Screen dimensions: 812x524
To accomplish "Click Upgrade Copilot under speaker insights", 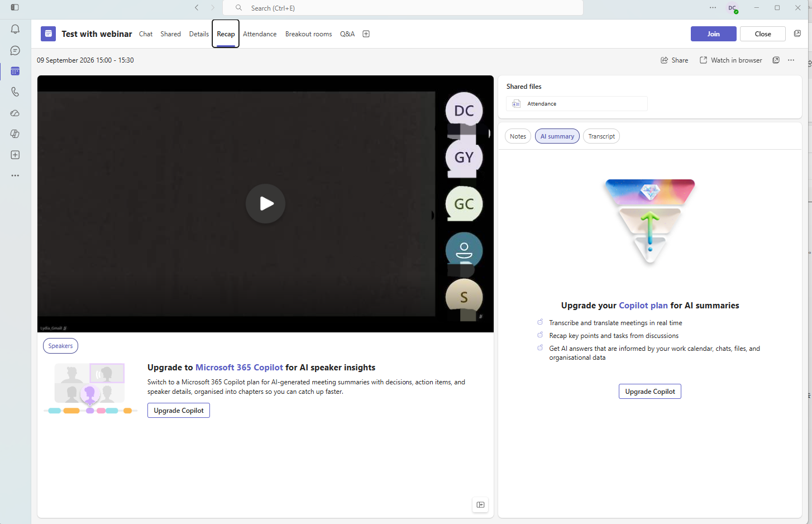I will point(179,411).
